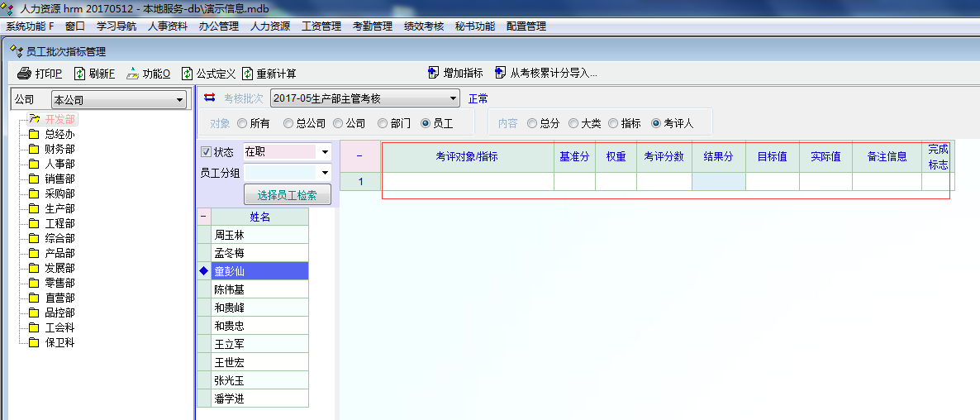Screen dimensions: 980x420
Task: Click the red-blue arrows icon beside 考核批次
Action: click(209, 98)
